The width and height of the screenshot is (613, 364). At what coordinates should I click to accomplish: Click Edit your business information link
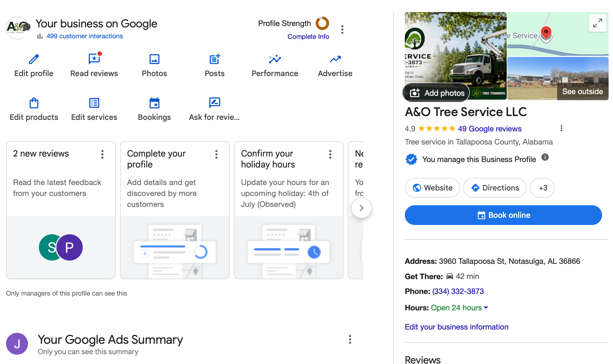pyautogui.click(x=457, y=327)
